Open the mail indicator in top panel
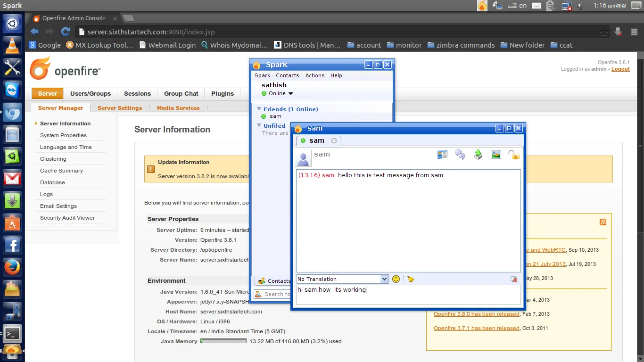The image size is (644, 362). coord(537,6)
